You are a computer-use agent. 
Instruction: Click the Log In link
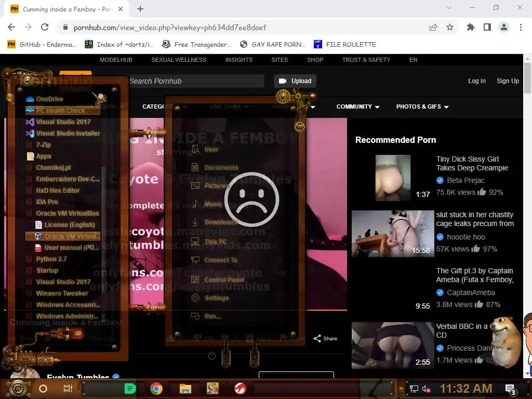coord(477,81)
